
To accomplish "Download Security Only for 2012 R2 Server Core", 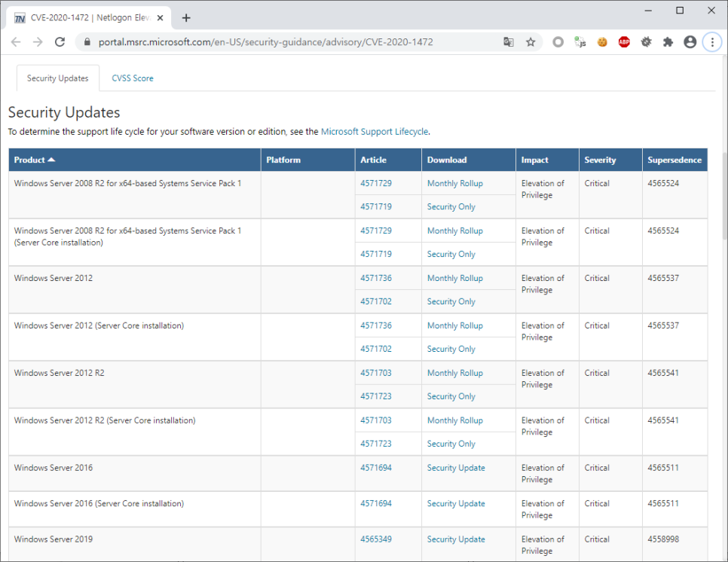I will pos(451,443).
